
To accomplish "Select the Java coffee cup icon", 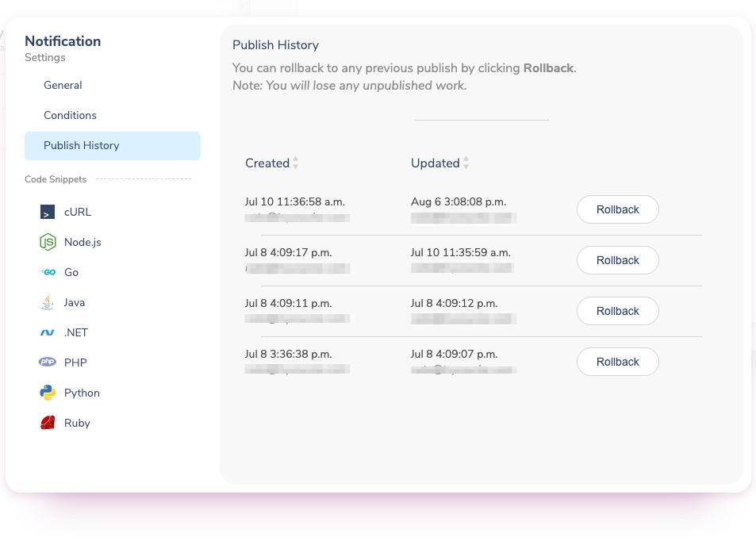I will click(48, 302).
